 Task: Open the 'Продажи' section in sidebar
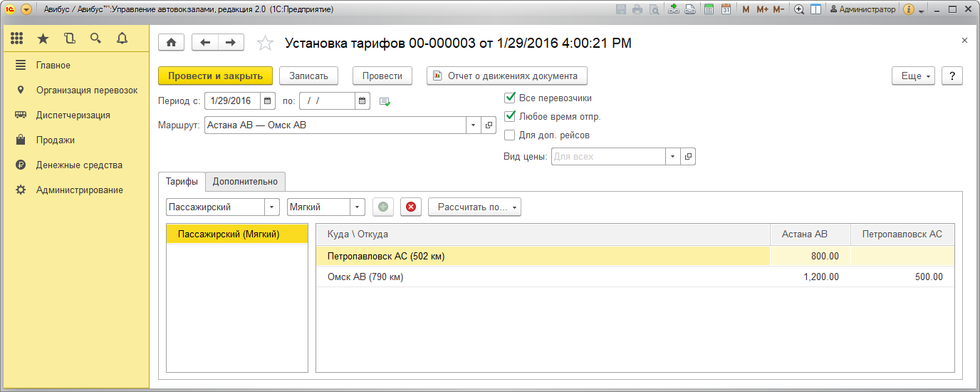56,140
